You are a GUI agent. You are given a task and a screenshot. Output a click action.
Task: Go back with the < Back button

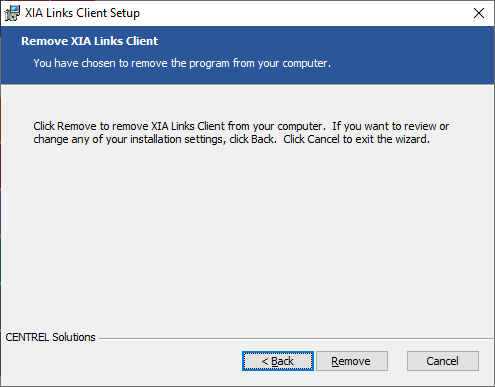pos(278,361)
